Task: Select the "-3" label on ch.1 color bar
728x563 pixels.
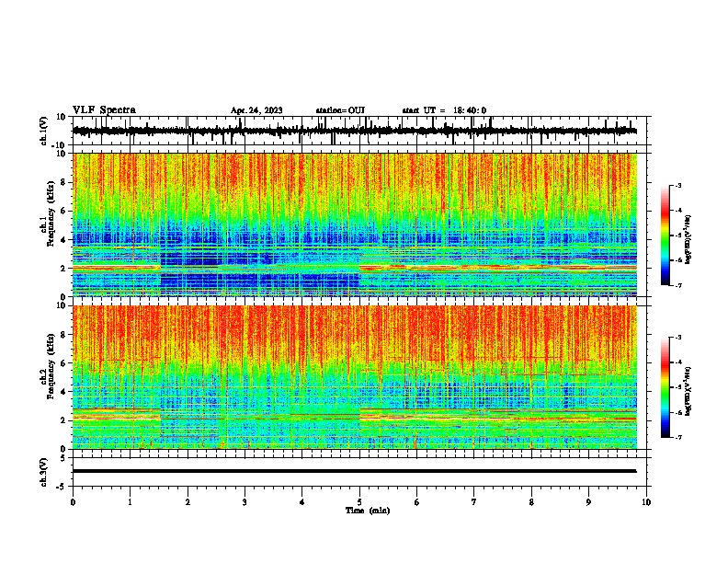Action: pyautogui.click(x=678, y=186)
